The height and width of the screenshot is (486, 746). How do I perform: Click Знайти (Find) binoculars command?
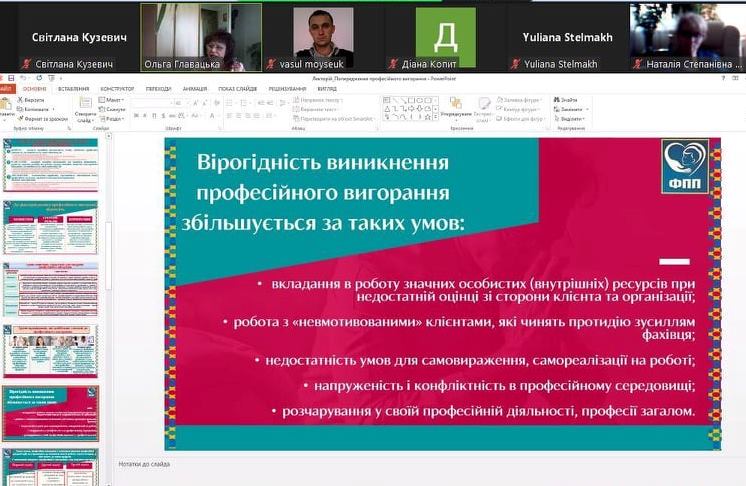pyautogui.click(x=565, y=100)
